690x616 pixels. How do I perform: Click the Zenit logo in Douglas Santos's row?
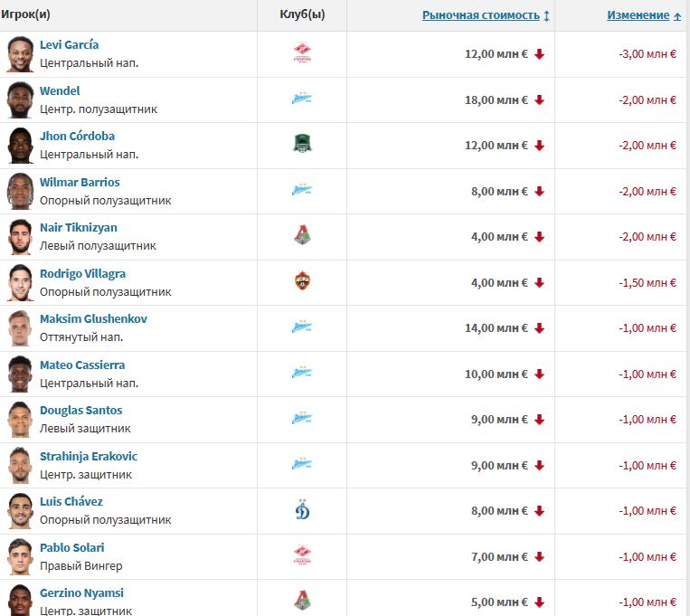pyautogui.click(x=302, y=419)
